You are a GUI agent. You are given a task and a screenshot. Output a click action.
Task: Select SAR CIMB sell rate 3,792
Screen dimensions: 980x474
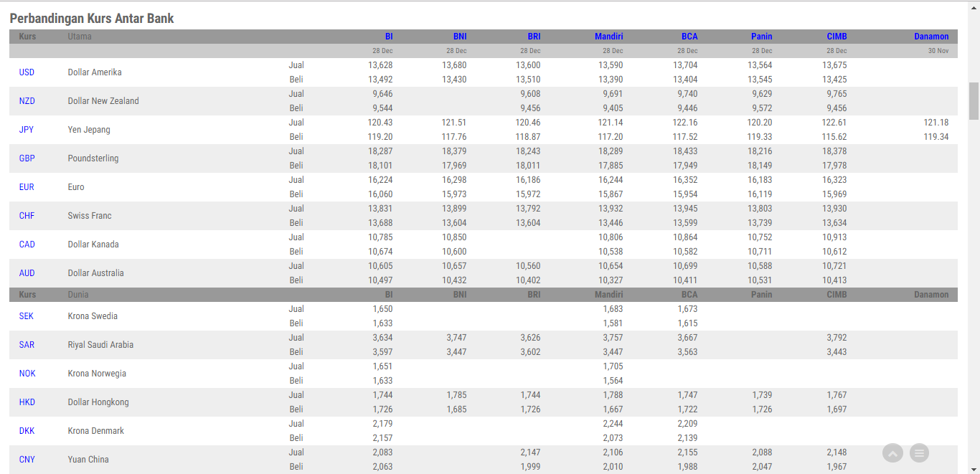(837, 338)
